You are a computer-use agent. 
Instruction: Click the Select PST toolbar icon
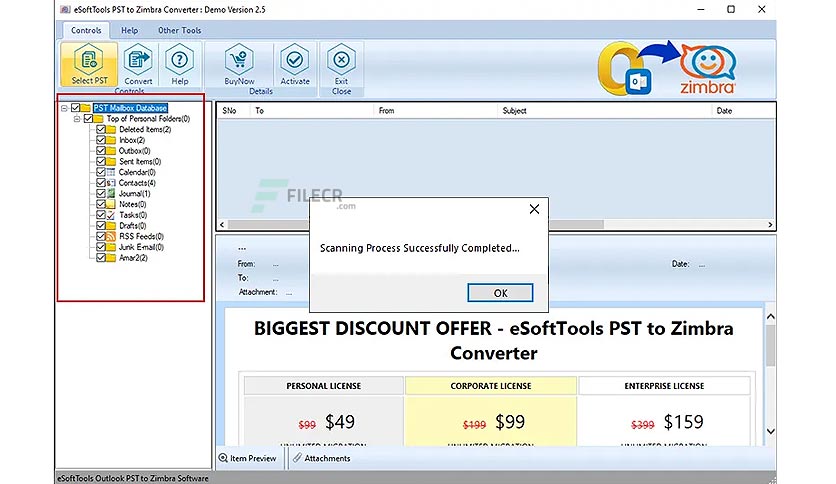point(89,63)
